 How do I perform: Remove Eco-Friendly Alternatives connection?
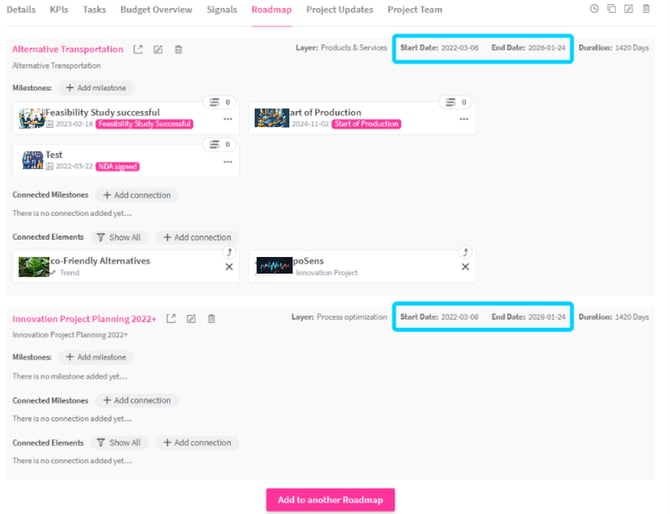pyautogui.click(x=229, y=267)
